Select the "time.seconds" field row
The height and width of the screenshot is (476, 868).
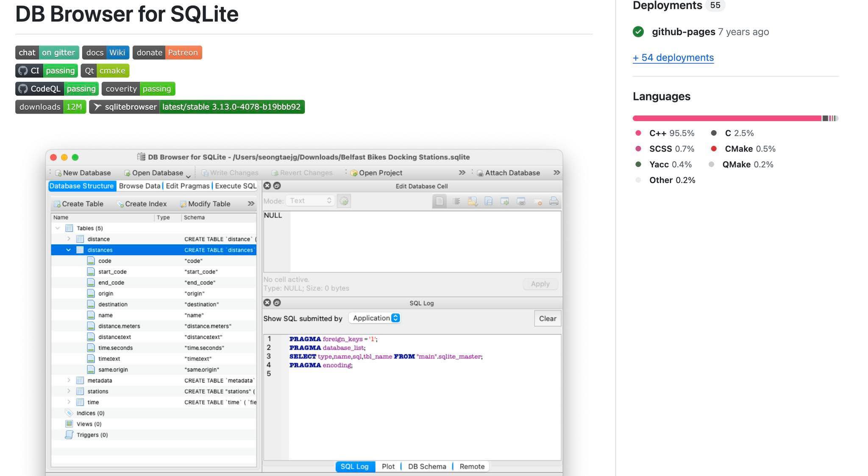[x=154, y=348]
